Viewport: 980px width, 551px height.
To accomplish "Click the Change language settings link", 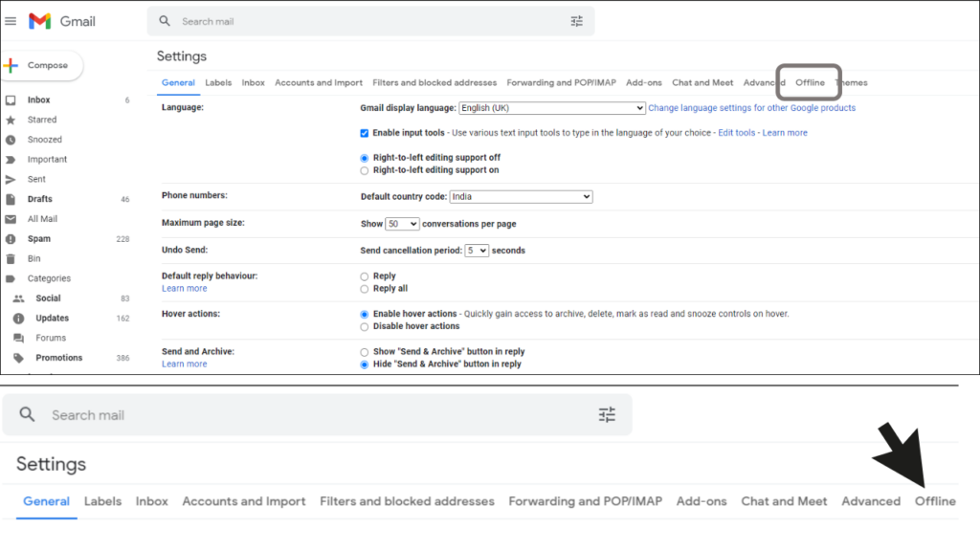I will 752,107.
